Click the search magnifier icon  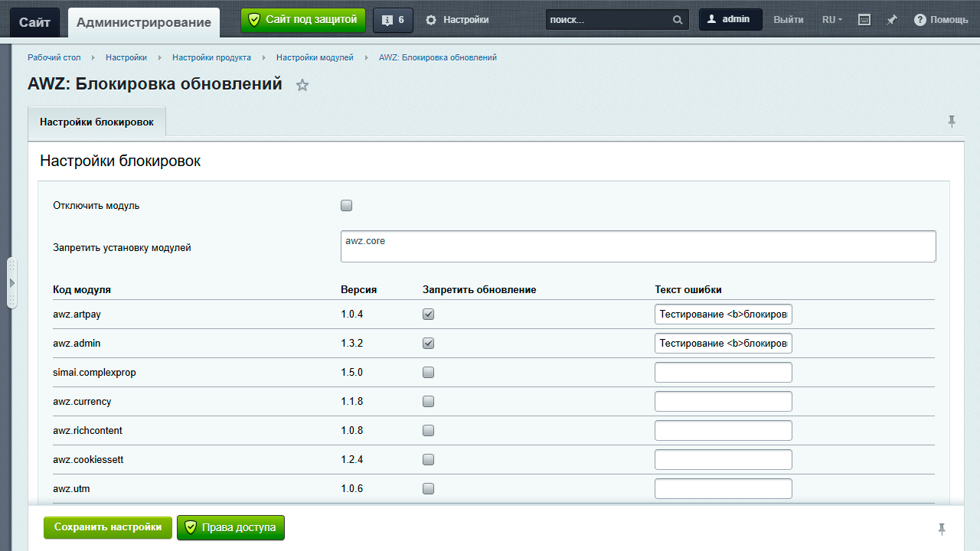[x=678, y=20]
